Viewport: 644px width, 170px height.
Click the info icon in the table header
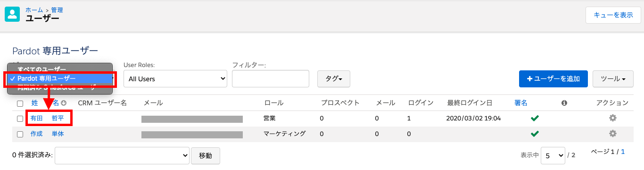pyautogui.click(x=564, y=102)
